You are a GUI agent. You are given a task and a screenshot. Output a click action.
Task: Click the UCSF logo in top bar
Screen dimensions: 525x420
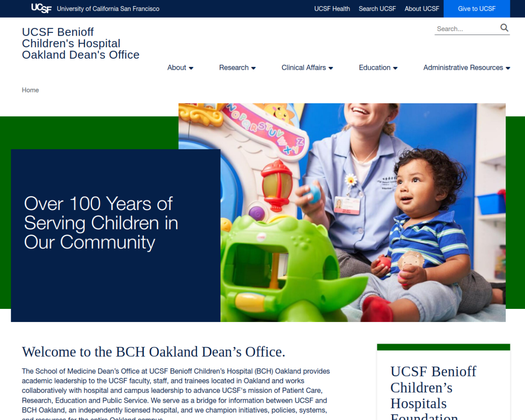[x=41, y=8]
